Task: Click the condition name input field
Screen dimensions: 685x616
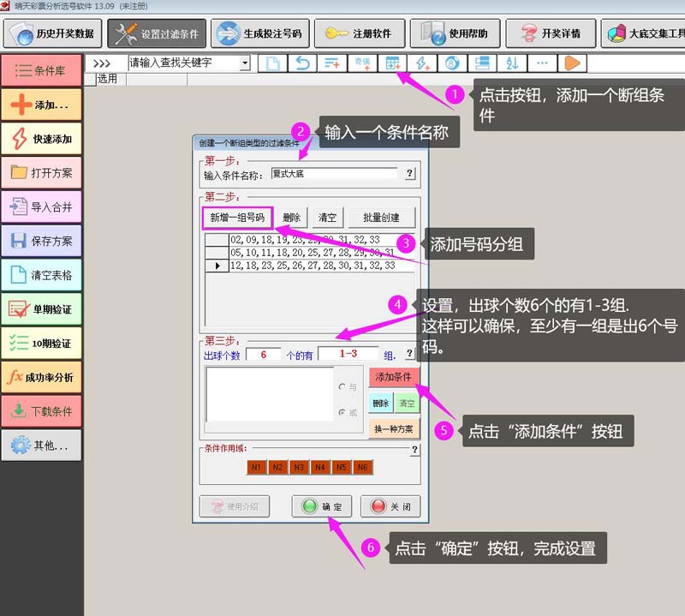Action: pyautogui.click(x=334, y=174)
